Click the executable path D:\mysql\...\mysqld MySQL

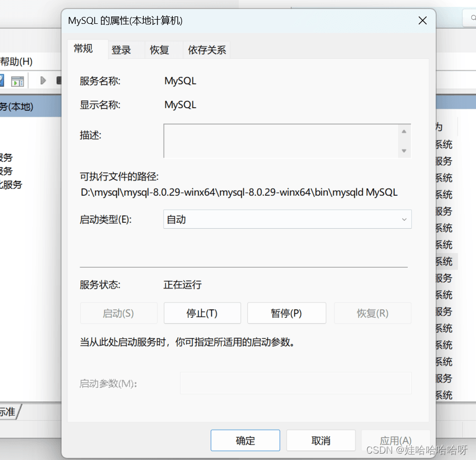pos(239,193)
